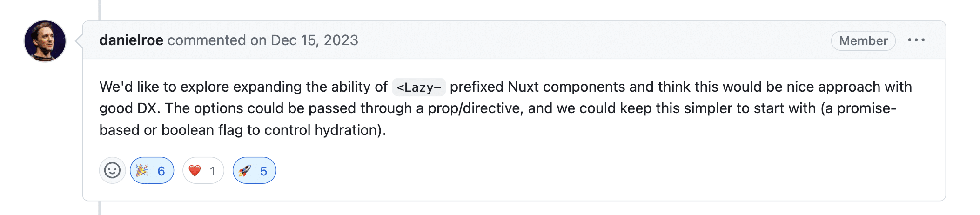Click the red heart emoji icon

tap(195, 171)
